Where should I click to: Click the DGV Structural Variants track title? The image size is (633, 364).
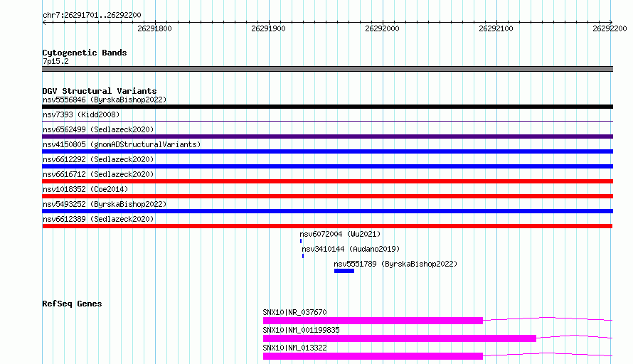[x=100, y=91]
